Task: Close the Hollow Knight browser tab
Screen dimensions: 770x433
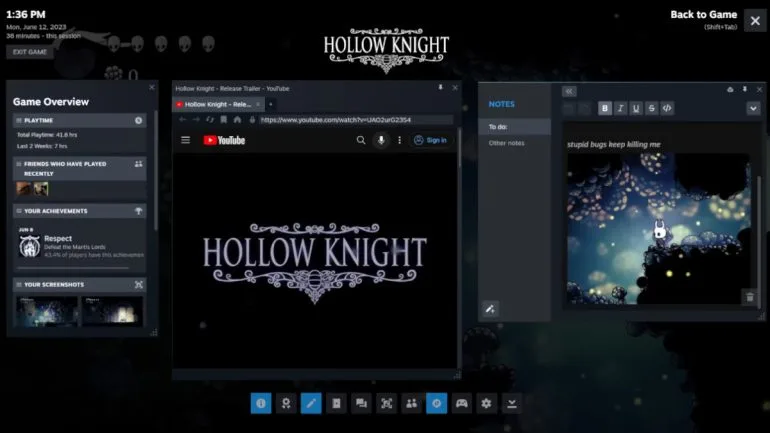Action: click(x=258, y=104)
